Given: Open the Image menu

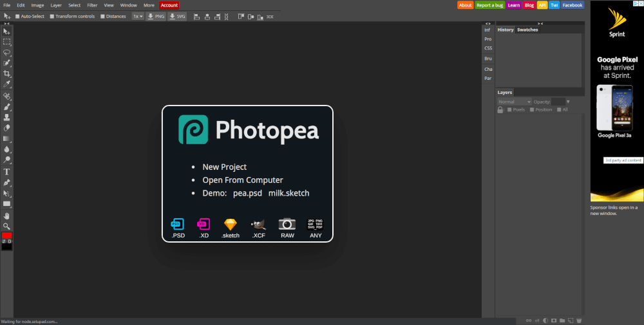Looking at the screenshot, I should click(x=38, y=5).
